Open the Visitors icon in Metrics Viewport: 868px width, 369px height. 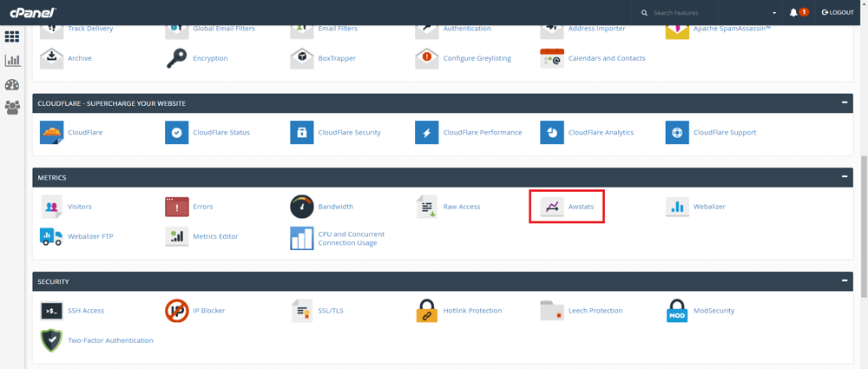(x=51, y=207)
